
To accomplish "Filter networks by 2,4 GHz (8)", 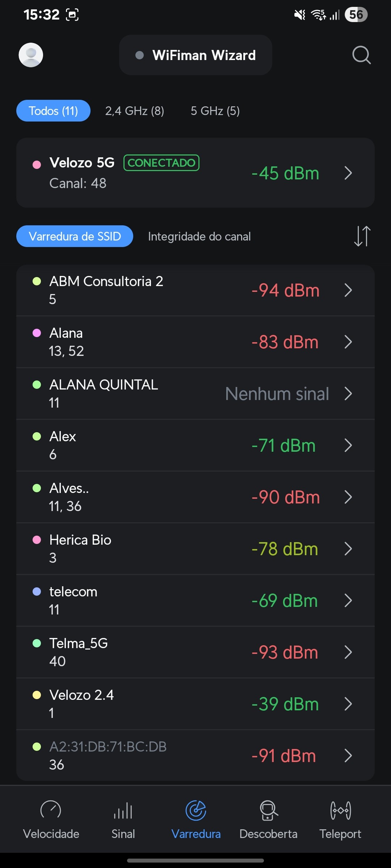I will (x=135, y=111).
